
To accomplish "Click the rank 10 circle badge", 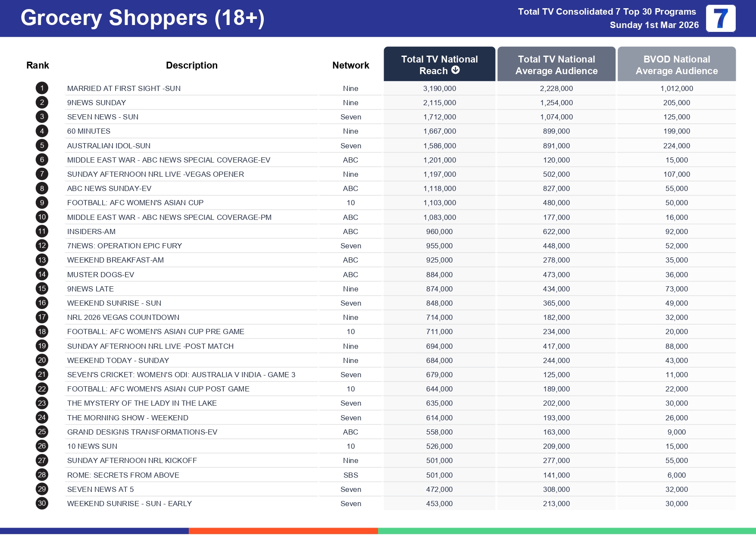I will (42, 217).
